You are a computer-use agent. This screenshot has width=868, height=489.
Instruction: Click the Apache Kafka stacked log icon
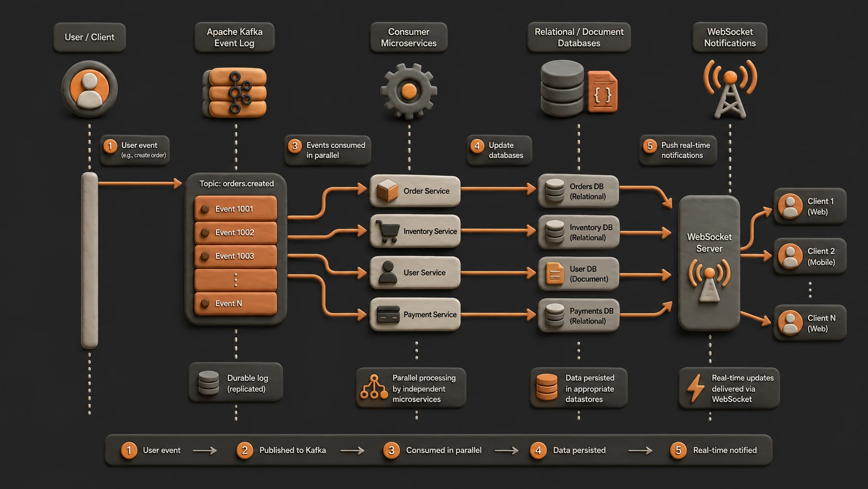[235, 92]
